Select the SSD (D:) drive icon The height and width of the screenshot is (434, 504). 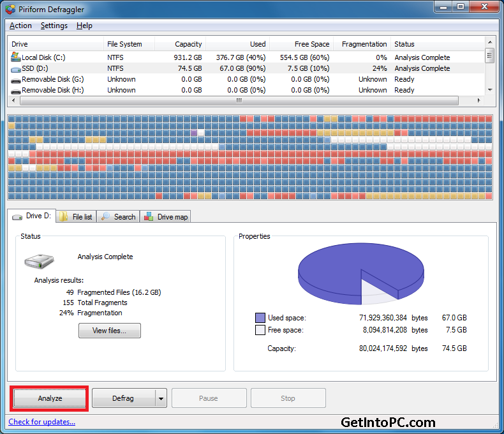16,69
